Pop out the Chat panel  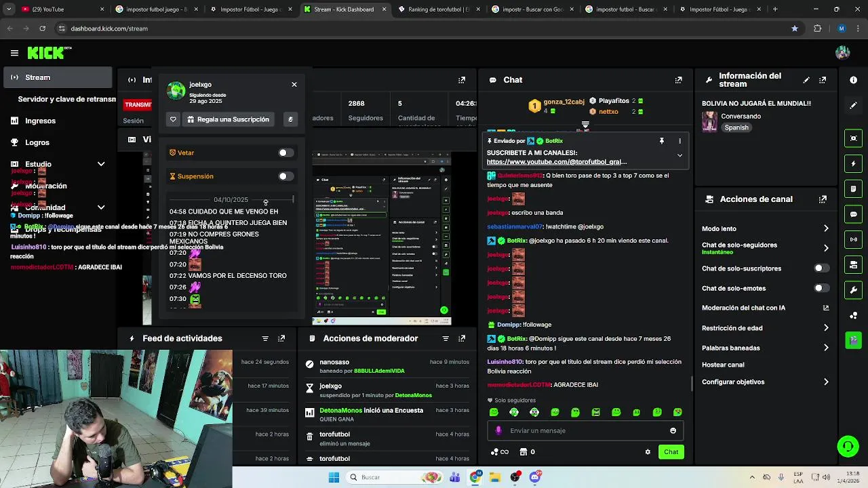[678, 80]
